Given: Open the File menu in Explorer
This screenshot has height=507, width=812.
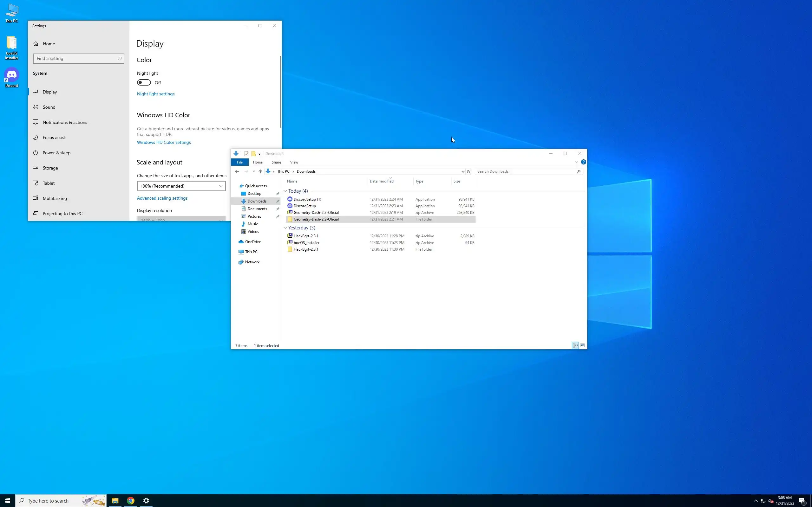Looking at the screenshot, I should [x=239, y=162].
